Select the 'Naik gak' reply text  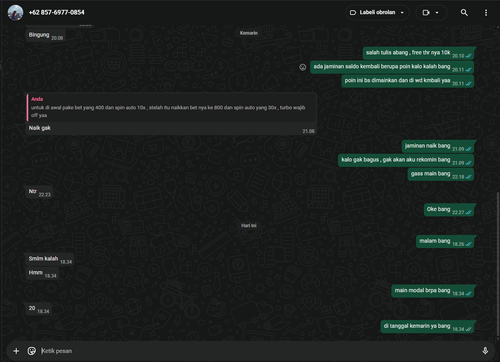[40, 128]
